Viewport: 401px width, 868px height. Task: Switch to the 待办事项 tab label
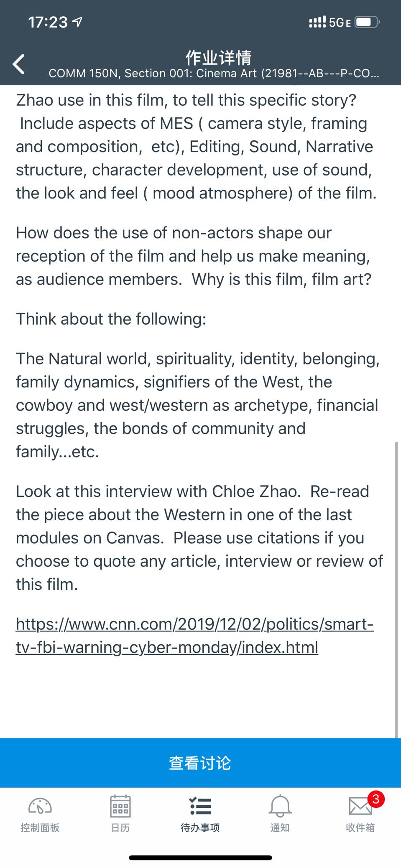200,827
